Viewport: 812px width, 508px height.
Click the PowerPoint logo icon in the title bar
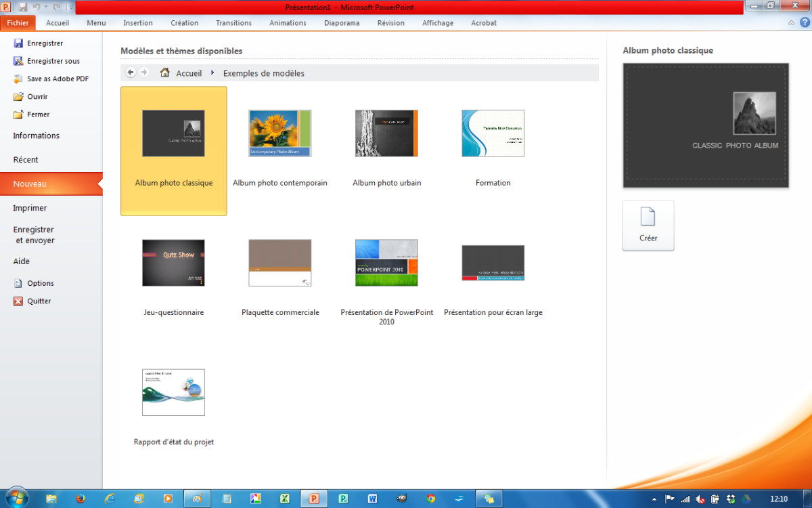coord(7,7)
